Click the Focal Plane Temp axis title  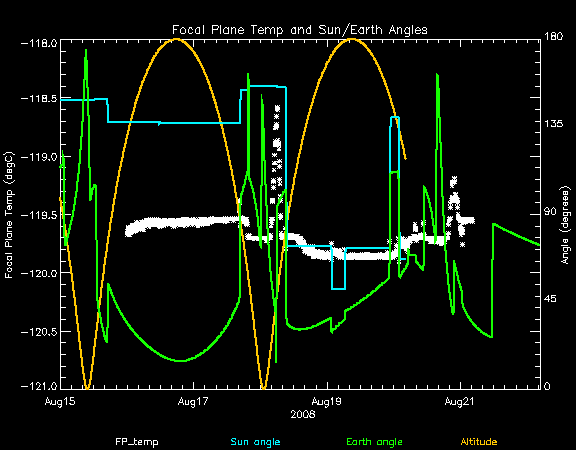[9, 215]
